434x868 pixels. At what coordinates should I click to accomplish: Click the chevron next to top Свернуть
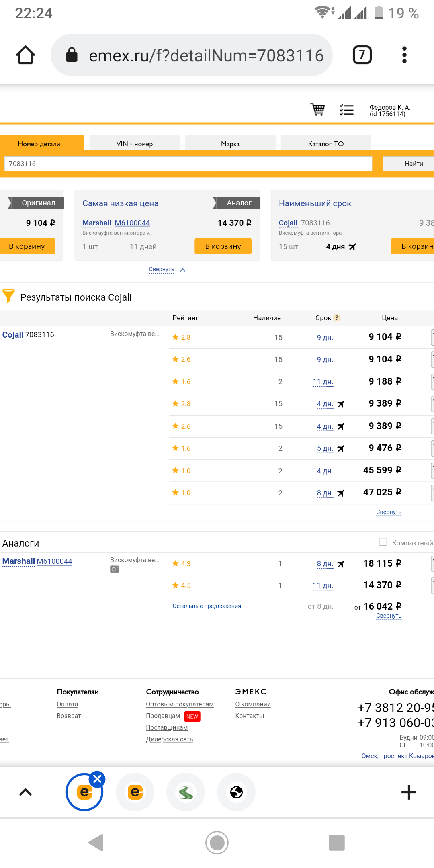click(183, 270)
